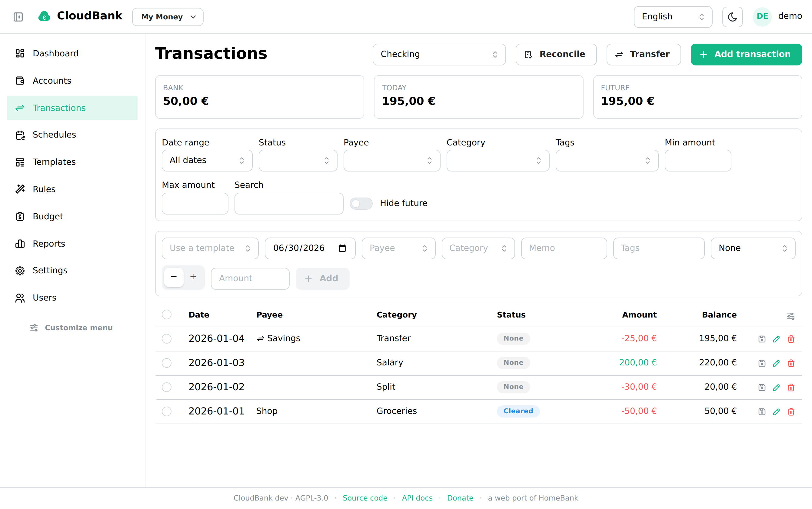Focus the Search filter field
This screenshot has height=509, width=812.
click(x=289, y=204)
